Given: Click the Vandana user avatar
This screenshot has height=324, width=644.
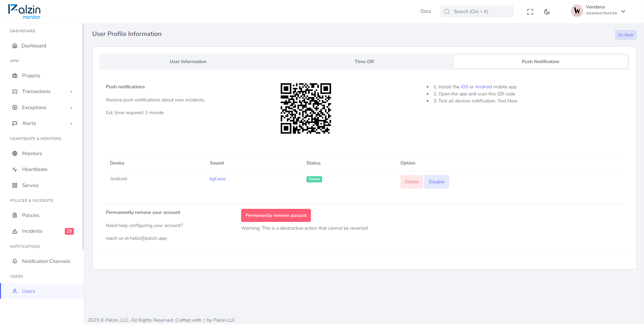Looking at the screenshot, I should 577,11.
